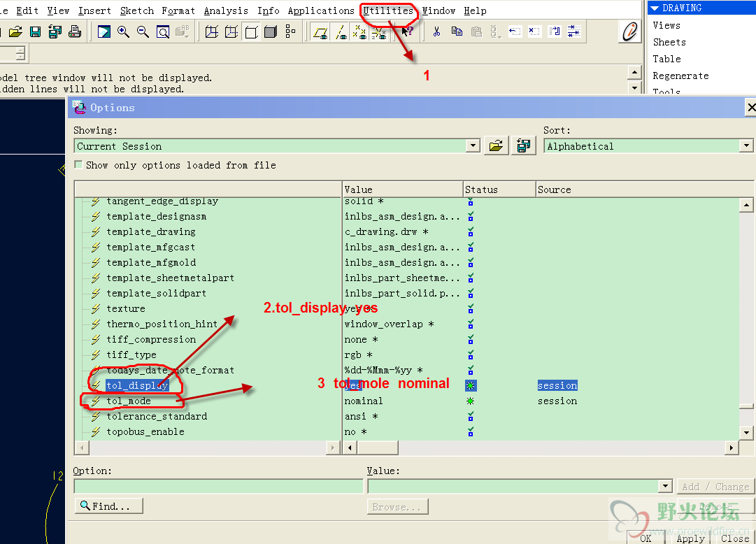Select the tol_mode option row

129,401
